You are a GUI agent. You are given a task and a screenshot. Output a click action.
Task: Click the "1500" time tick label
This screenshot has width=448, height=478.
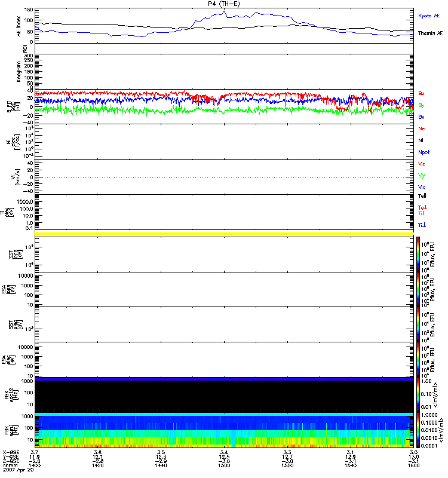224,465
